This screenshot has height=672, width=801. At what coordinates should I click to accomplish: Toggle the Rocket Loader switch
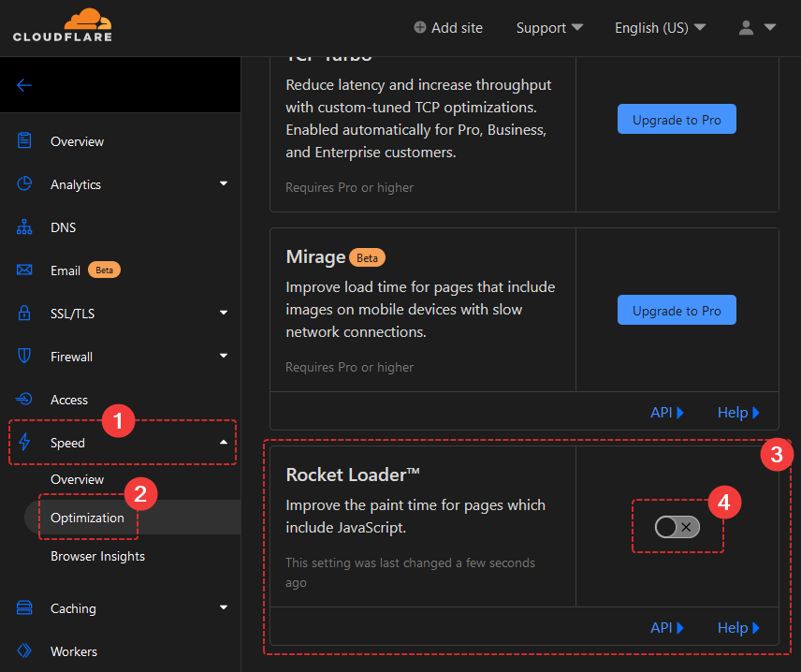pos(677,527)
